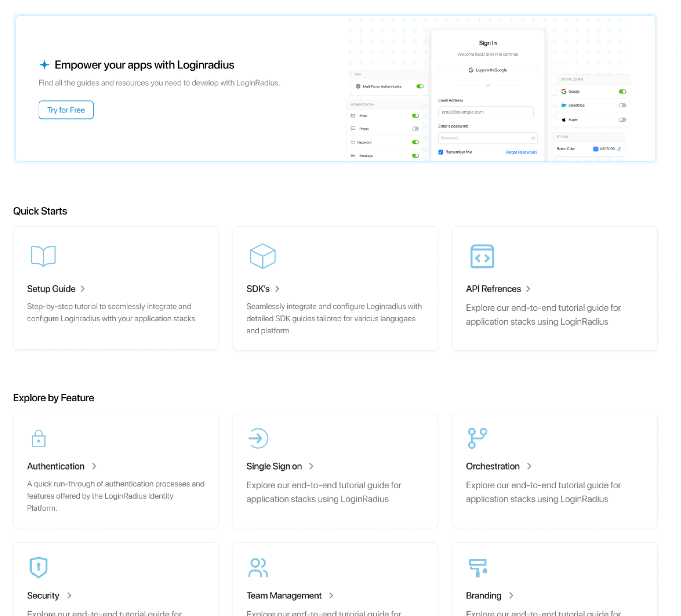
Task: Uncheck the Remember Me checkbox
Action: pos(441,152)
